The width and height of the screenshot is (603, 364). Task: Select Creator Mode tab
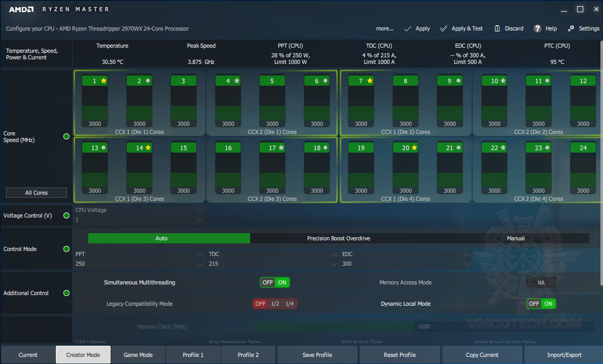[x=83, y=355]
